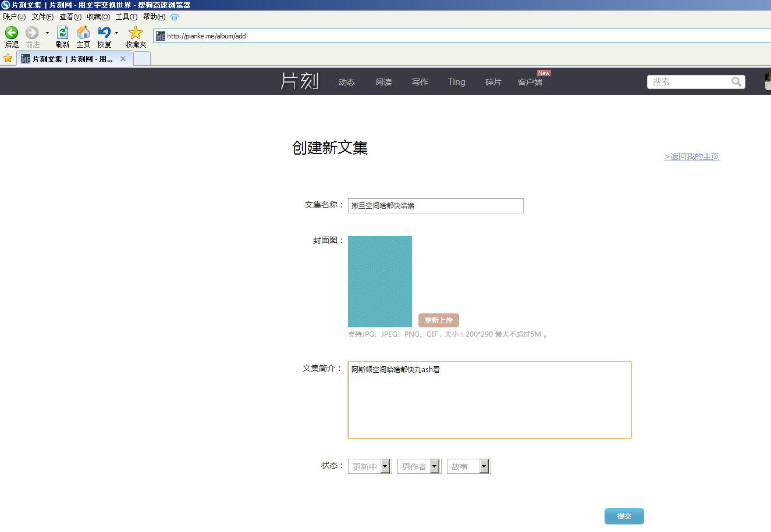Viewport: 771px width, 532px height.
Task: Click the teal cover image thumbnail
Action: 380,281
